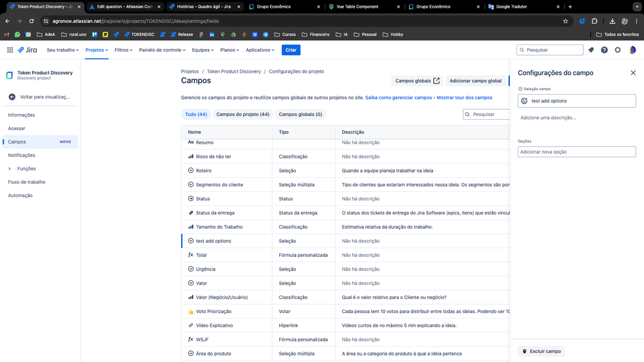Open the Release bookmark
The image size is (644, 362).
[x=182, y=35]
